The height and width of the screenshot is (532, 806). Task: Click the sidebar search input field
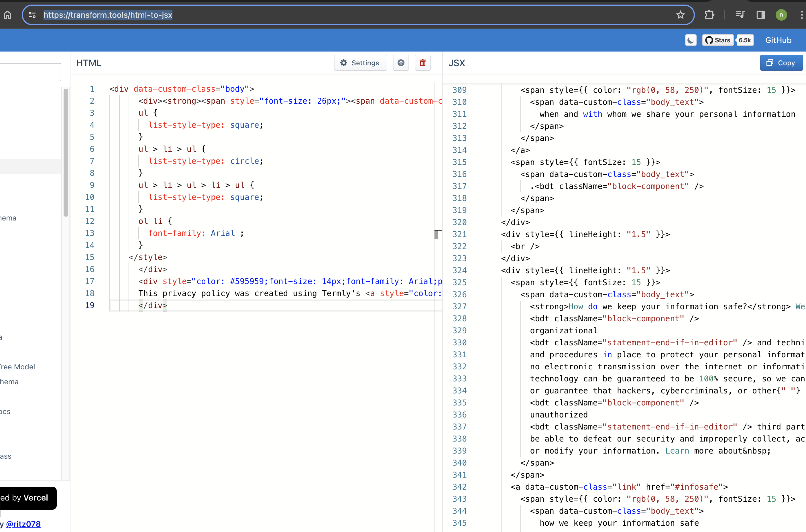(30, 72)
